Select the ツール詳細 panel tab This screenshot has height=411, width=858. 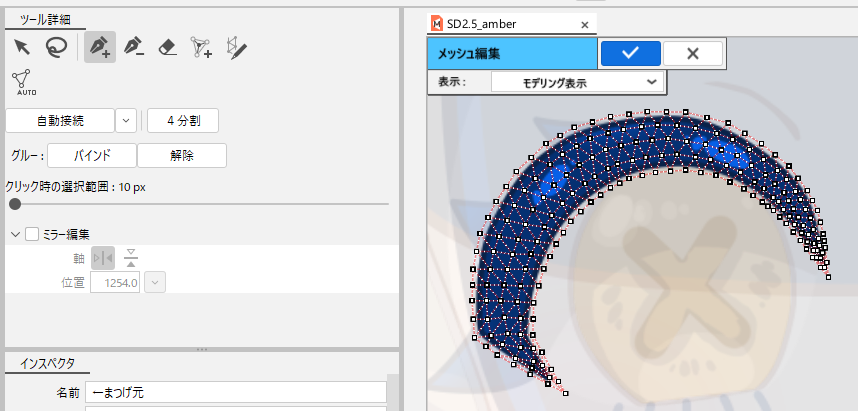click(45, 17)
